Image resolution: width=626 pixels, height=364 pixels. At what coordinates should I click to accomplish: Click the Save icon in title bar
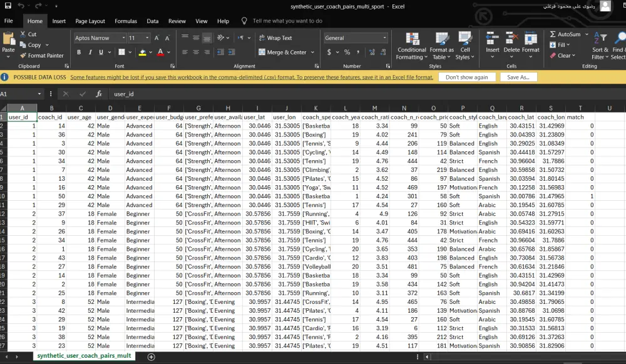tap(8, 6)
